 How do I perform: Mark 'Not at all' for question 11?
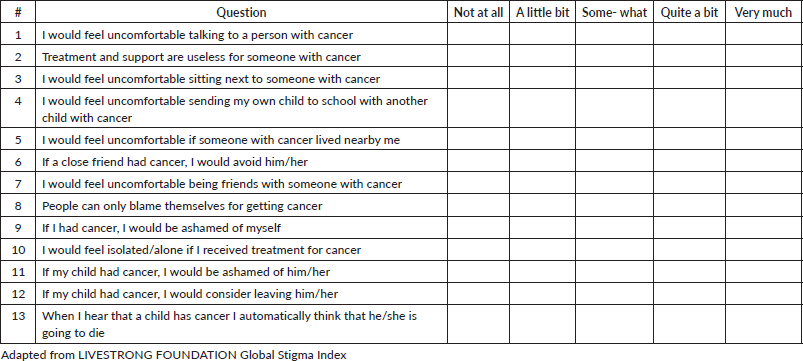pyautogui.click(x=478, y=271)
